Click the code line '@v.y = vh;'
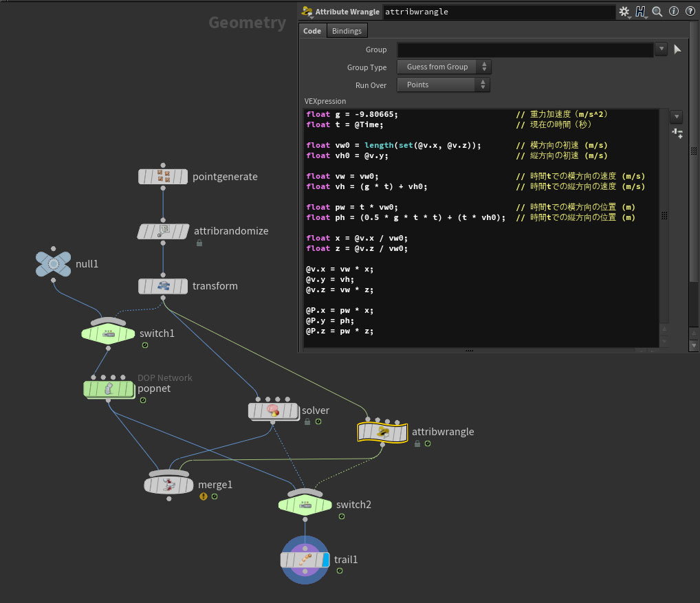This screenshot has width=700, height=603. click(330, 279)
